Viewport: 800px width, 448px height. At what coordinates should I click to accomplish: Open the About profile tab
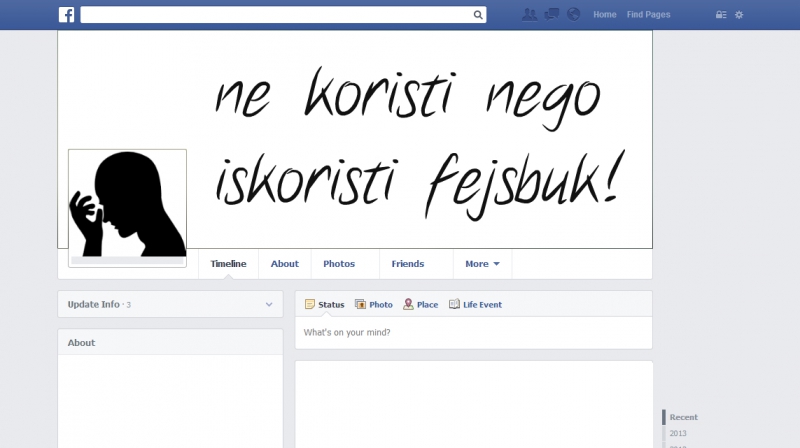coord(285,264)
